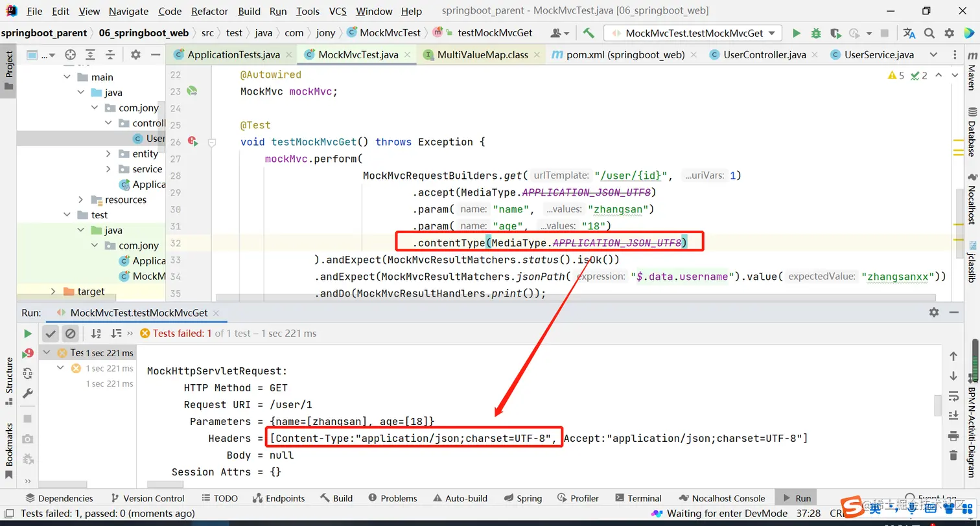The width and height of the screenshot is (980, 526).
Task: Open Version Control tool window
Action: 147,498
